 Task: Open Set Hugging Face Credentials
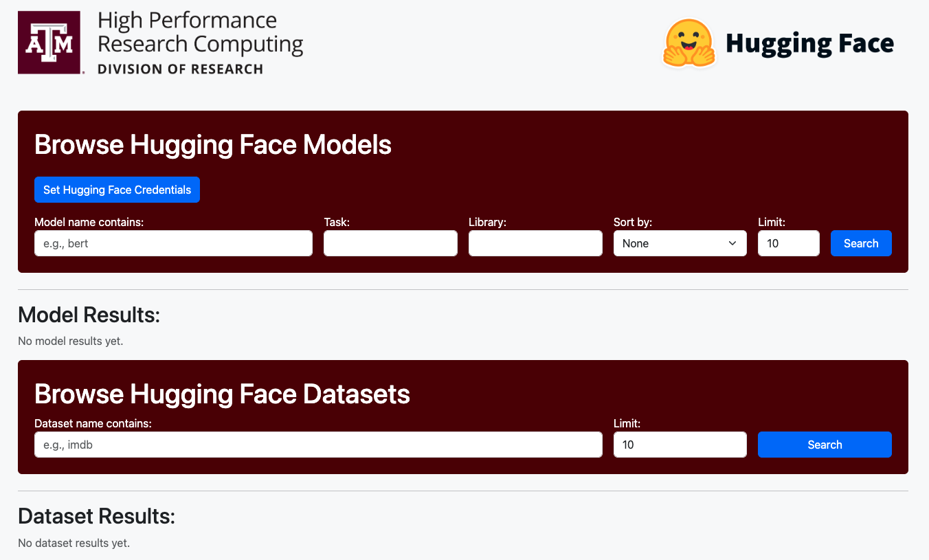[x=117, y=190]
